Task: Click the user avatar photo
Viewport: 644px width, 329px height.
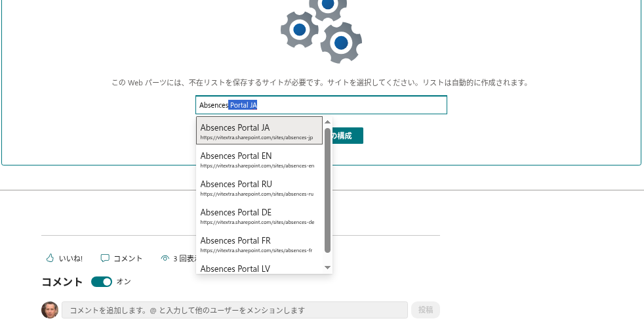Action: tap(50, 310)
